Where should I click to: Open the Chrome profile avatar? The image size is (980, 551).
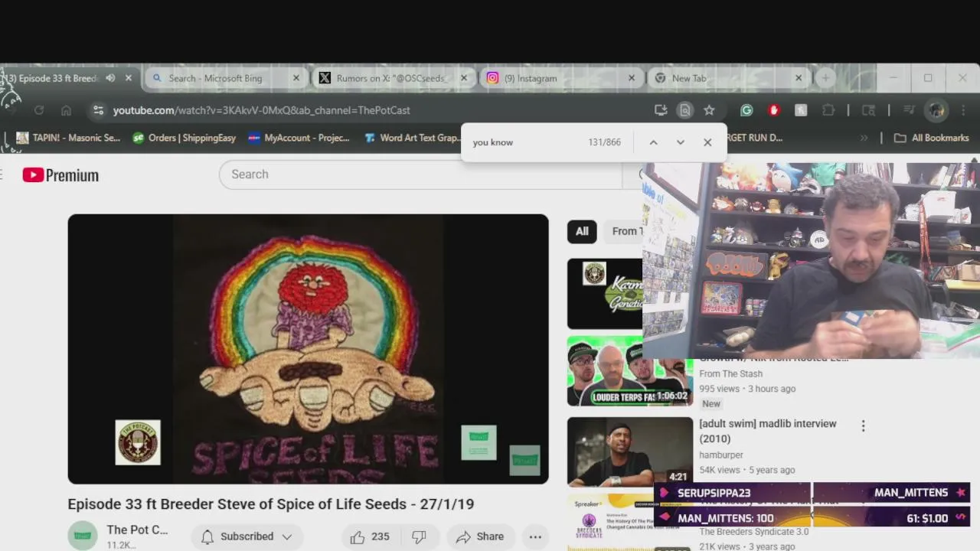click(936, 110)
